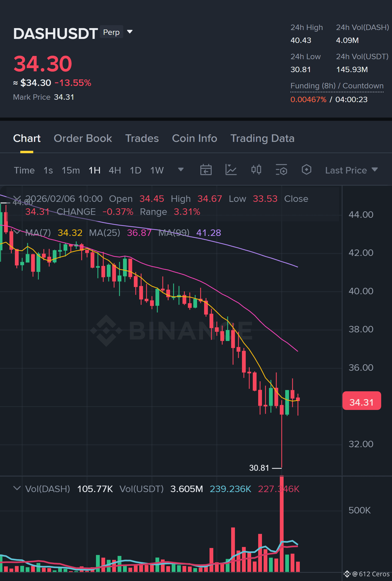Click the hexagon chart preferences icon

click(x=306, y=170)
